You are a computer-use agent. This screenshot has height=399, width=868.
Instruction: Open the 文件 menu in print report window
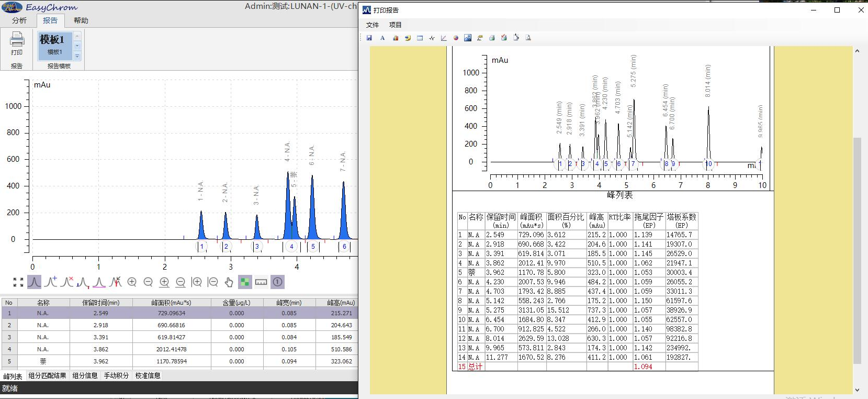[x=373, y=25]
